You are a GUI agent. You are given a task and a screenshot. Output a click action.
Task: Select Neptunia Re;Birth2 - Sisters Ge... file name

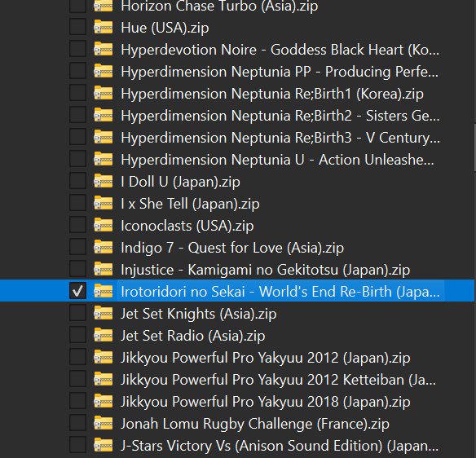tap(280, 116)
